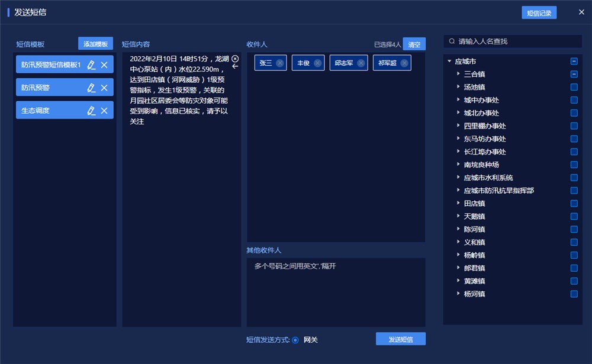This screenshot has width=592, height=364.
Task: Expand the 田店镇 tree node
Action: [458, 203]
